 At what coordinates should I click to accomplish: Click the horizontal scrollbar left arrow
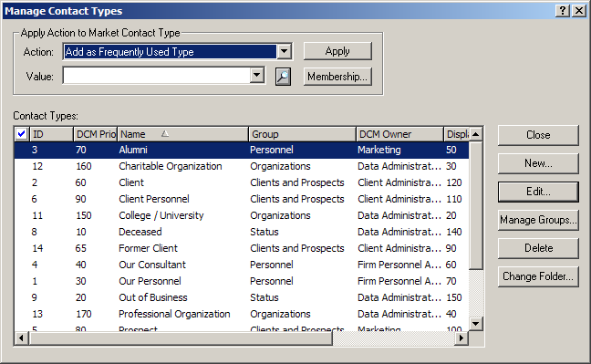[x=22, y=338]
